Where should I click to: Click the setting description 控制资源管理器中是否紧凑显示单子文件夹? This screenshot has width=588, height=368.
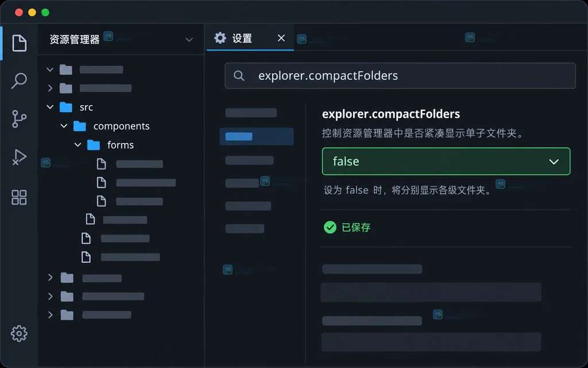pos(424,133)
